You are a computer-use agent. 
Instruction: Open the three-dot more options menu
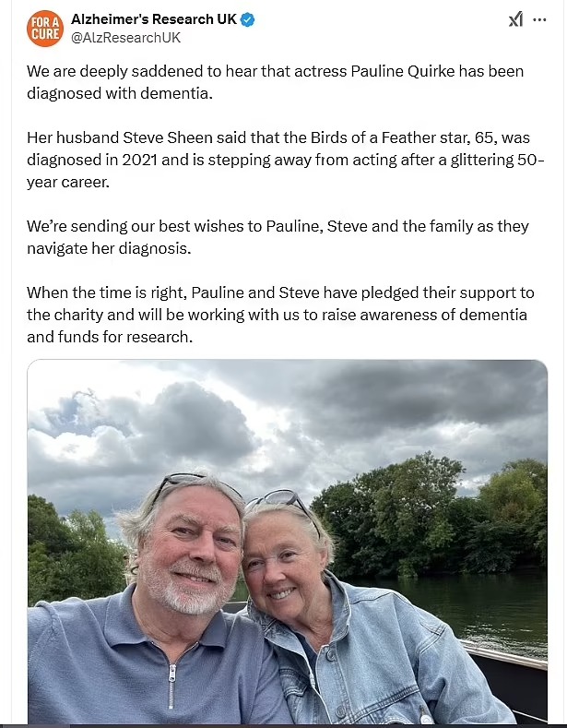point(539,20)
